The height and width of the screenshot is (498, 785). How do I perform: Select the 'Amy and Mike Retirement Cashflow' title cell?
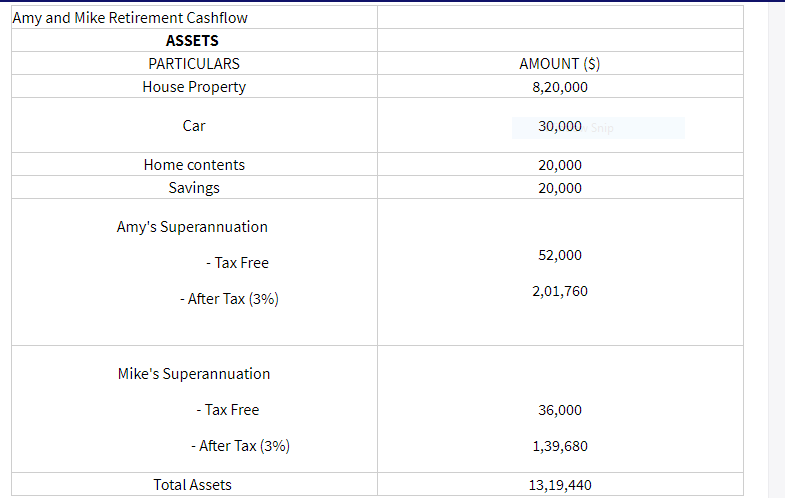130,18
